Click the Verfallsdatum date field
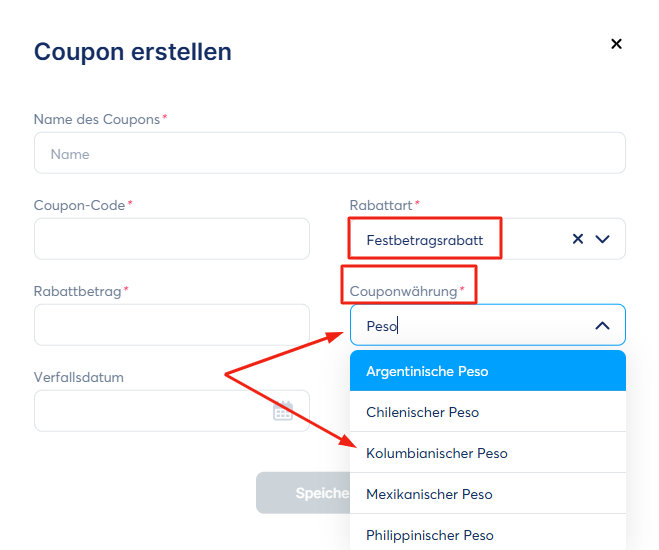Viewport: 659px width, 550px height. [172, 411]
